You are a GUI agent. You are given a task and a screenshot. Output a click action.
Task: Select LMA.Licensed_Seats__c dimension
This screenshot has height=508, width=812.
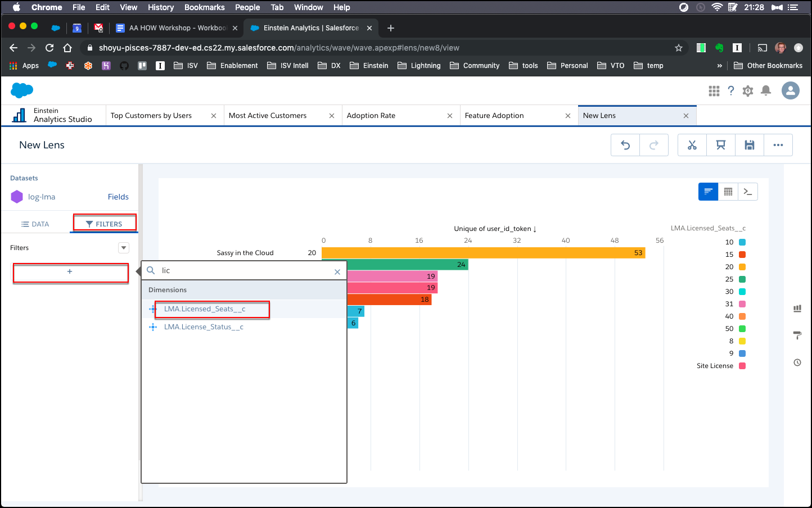205,309
